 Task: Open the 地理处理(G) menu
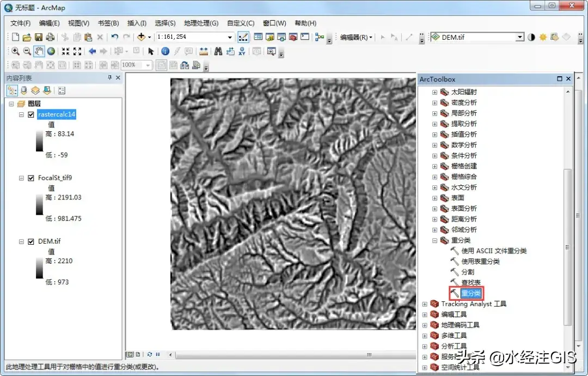point(201,23)
